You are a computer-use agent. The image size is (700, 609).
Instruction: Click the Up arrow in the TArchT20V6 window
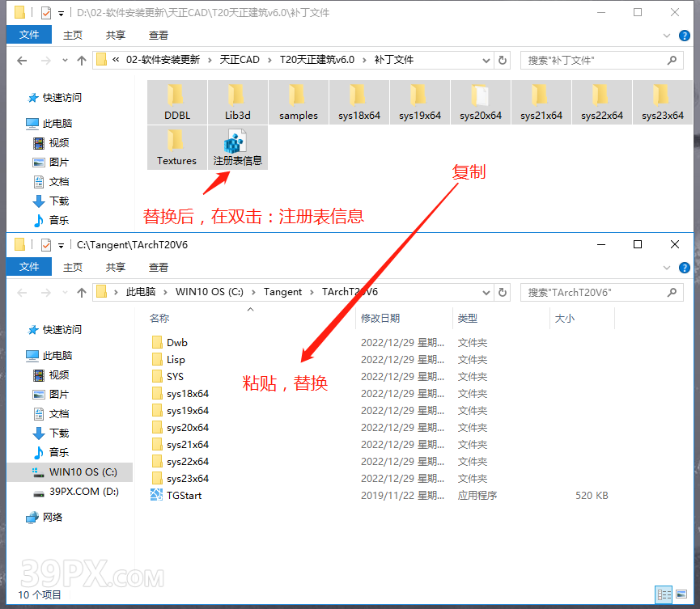click(x=81, y=293)
